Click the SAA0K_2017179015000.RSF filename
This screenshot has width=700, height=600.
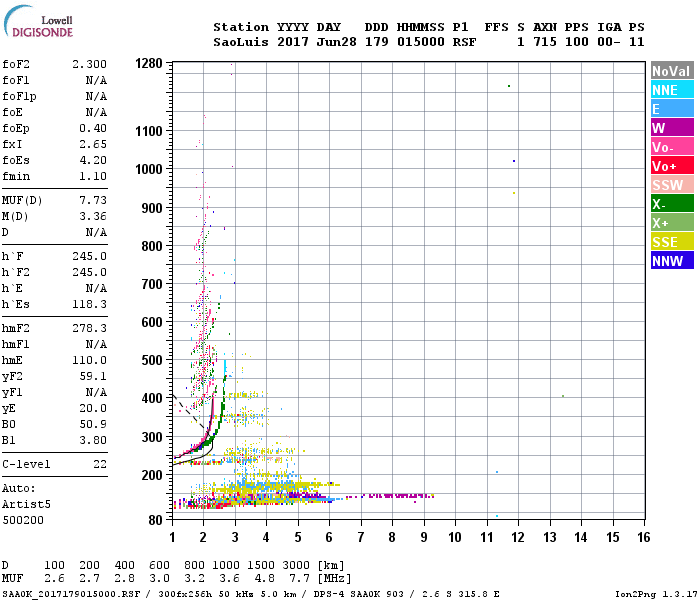tap(71, 594)
